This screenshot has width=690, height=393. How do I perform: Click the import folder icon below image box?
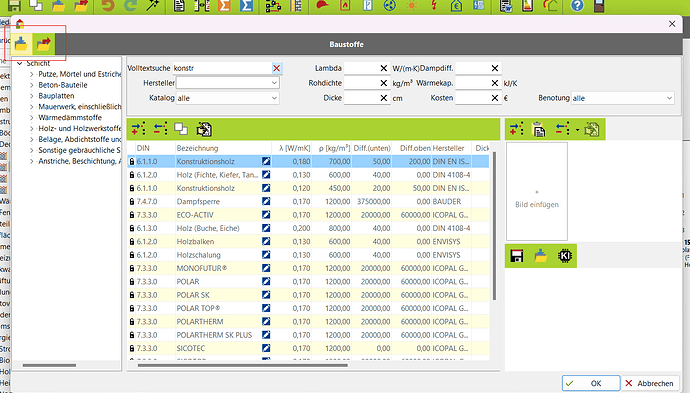click(x=540, y=256)
